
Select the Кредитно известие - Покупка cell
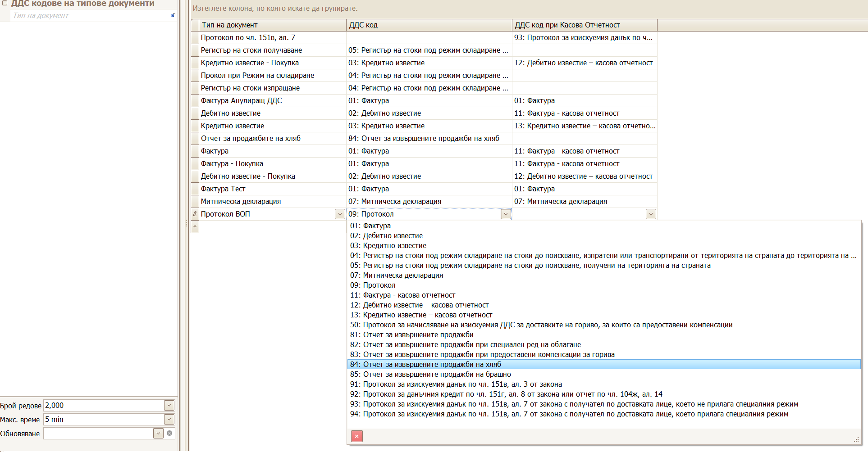pos(273,63)
